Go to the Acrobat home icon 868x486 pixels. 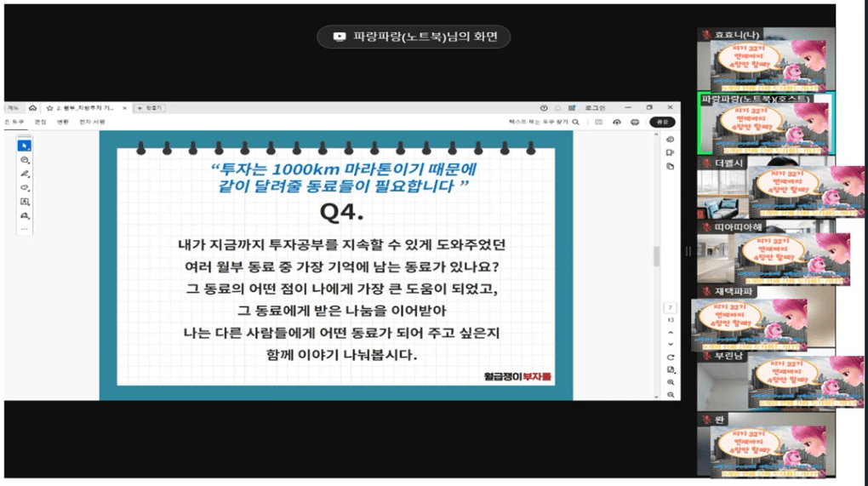pyautogui.click(x=32, y=108)
